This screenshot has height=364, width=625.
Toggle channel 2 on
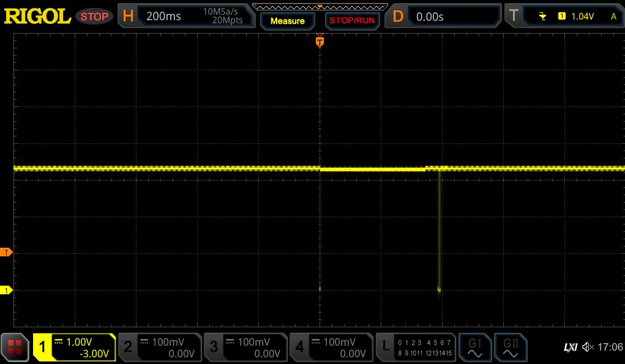point(127,347)
